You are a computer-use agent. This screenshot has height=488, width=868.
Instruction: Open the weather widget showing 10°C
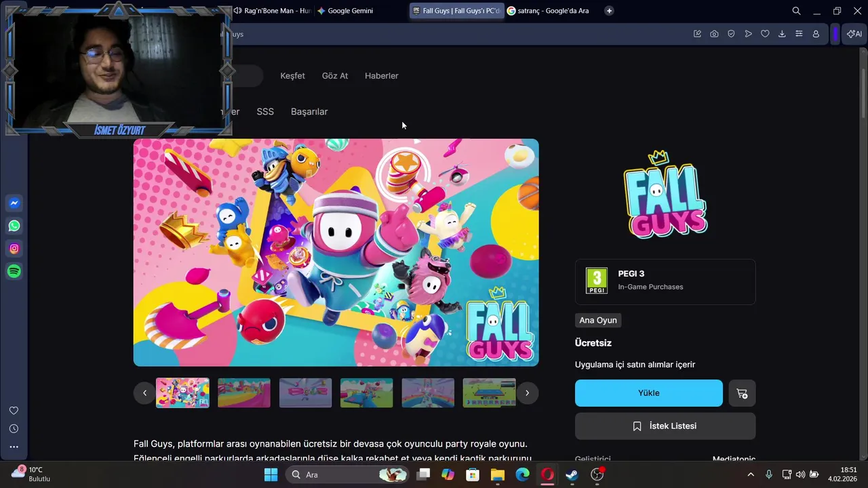click(31, 474)
